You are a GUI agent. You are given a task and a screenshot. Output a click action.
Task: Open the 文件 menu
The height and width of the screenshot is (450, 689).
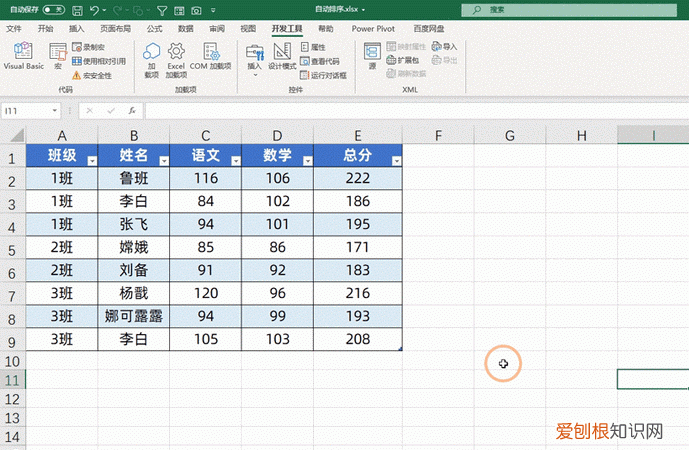click(x=14, y=29)
